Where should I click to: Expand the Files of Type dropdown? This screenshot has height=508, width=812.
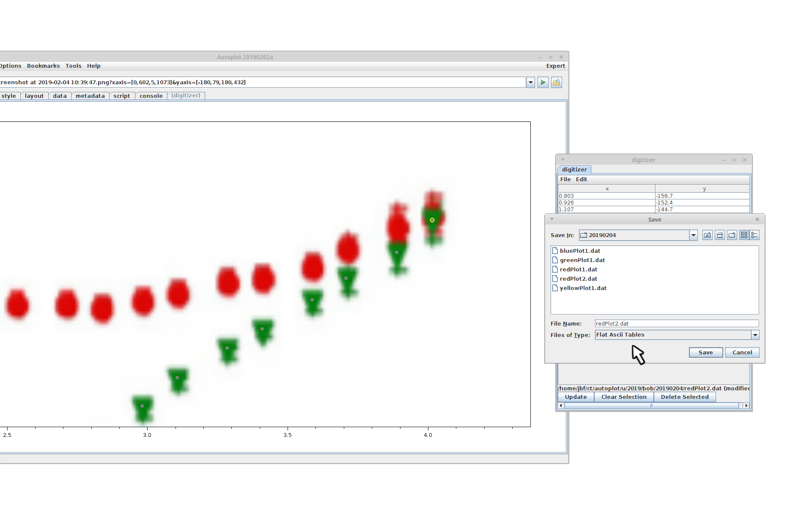point(755,335)
